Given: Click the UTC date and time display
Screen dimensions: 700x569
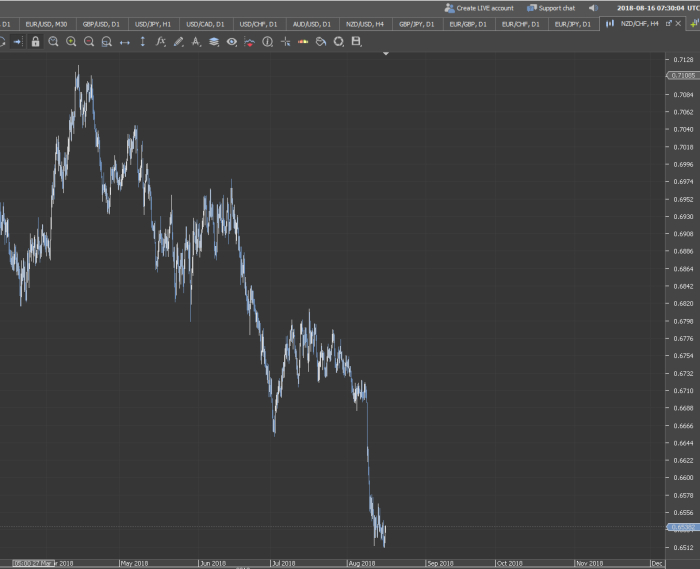Looking at the screenshot, I should click(658, 8).
